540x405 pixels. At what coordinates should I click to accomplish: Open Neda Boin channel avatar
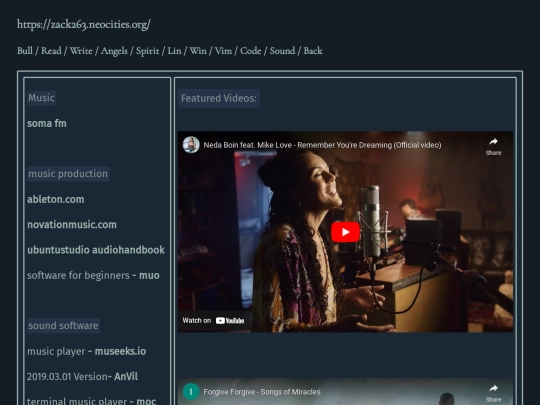click(x=191, y=145)
